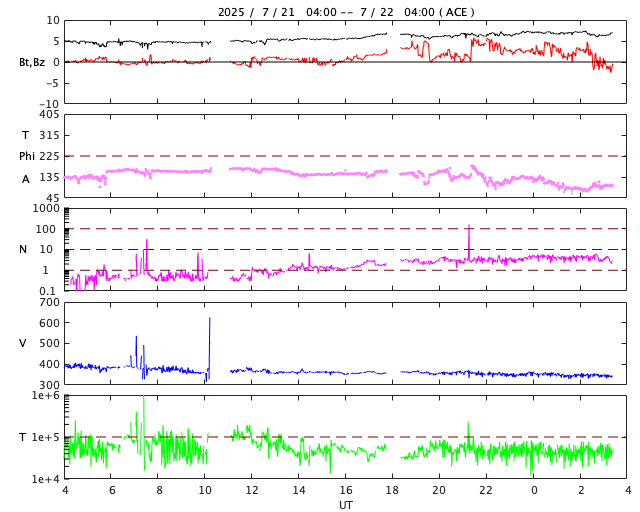
Task: Click the tall blue velocity spike near 10 UT
Action: tap(209, 349)
